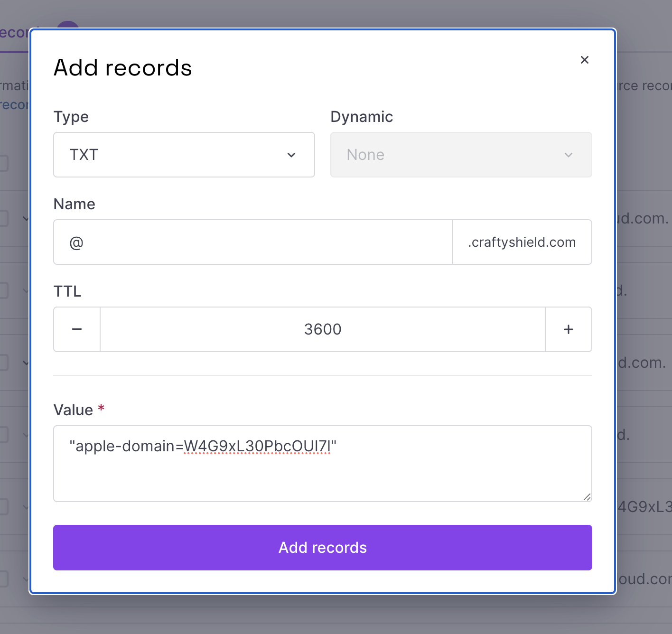672x634 pixels.
Task: Open the Dynamic dropdown showing None
Action: click(460, 155)
